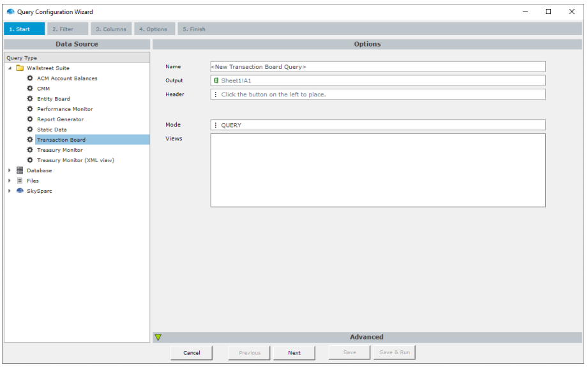Click the gear icon beside ACM Account Balances
The width and height of the screenshot is (588, 367).
click(x=30, y=79)
